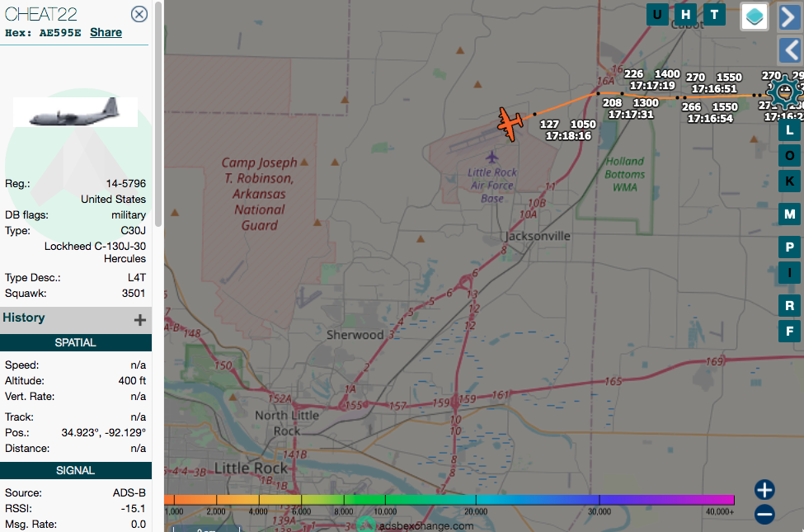Viewport: 804px width, 532px height.
Task: Click the squawk value 3501
Action: coord(134,294)
